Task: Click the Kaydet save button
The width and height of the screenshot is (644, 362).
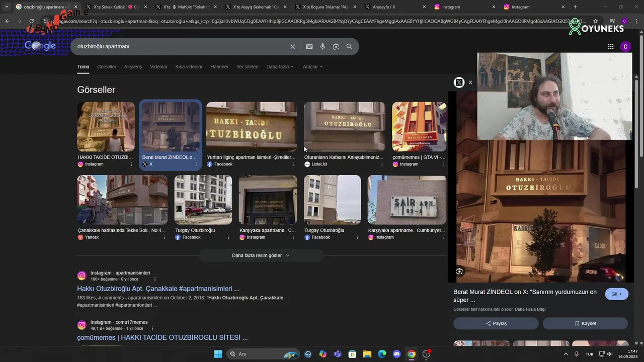Action: [x=585, y=323]
